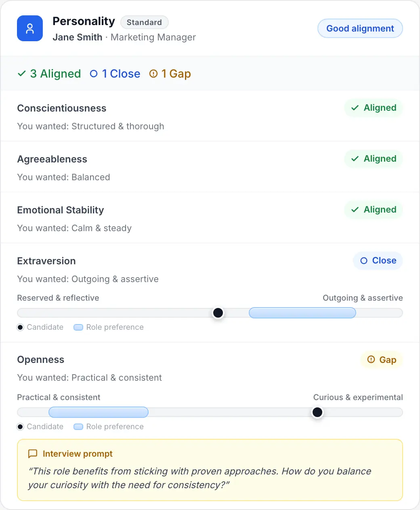Click the green check icon beside 3 Aligned summary
This screenshot has width=420, height=510.
(x=22, y=74)
